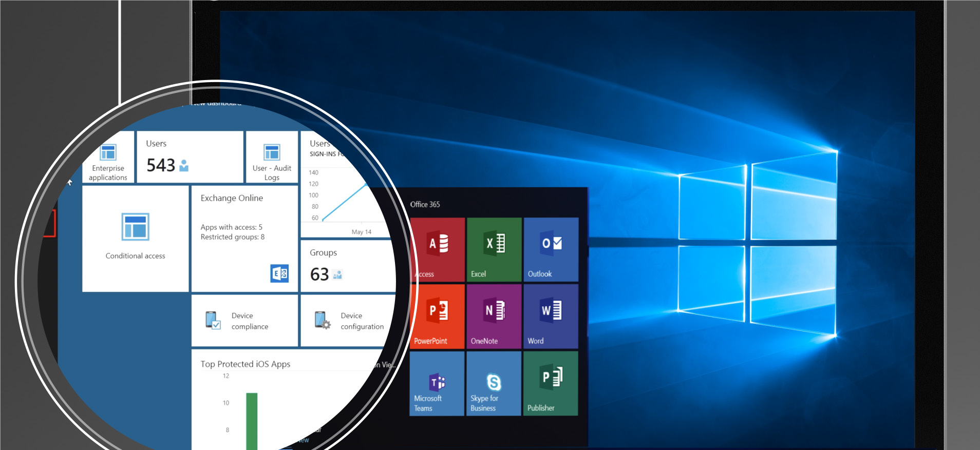
Task: Launch the Word tile
Action: coord(551,317)
